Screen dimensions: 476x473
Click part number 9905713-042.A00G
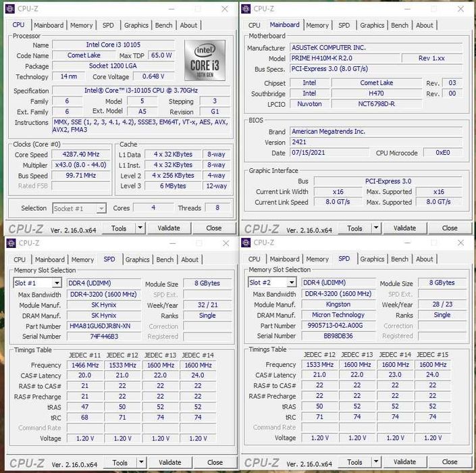pyautogui.click(x=338, y=326)
